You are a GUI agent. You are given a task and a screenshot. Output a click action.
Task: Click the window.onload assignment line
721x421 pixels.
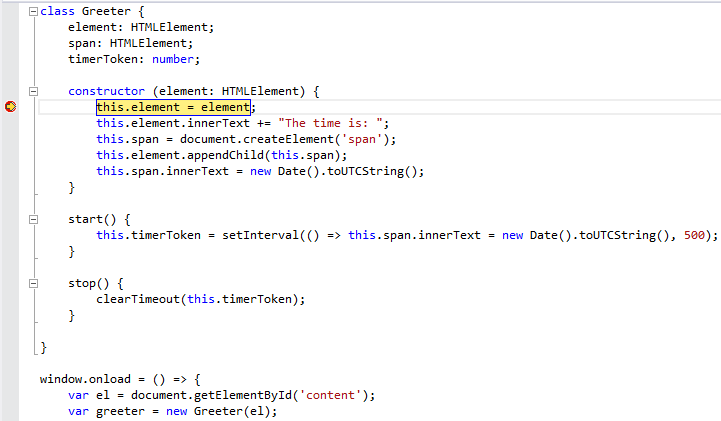point(120,379)
